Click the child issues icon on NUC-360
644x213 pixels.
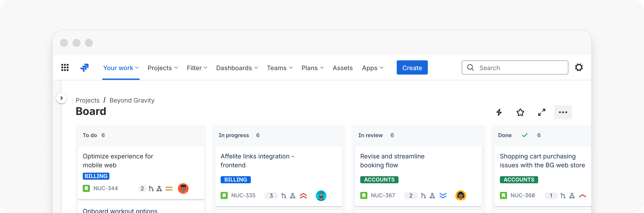coord(572,196)
